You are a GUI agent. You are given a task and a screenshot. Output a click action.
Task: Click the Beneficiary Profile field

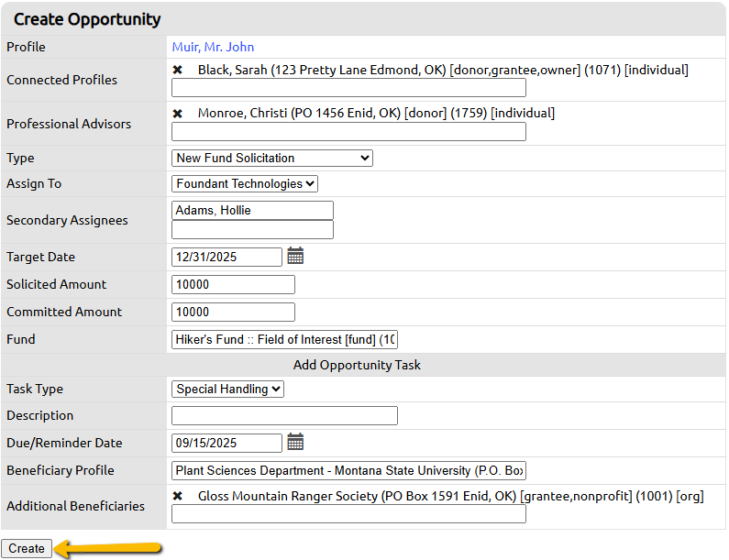click(348, 470)
